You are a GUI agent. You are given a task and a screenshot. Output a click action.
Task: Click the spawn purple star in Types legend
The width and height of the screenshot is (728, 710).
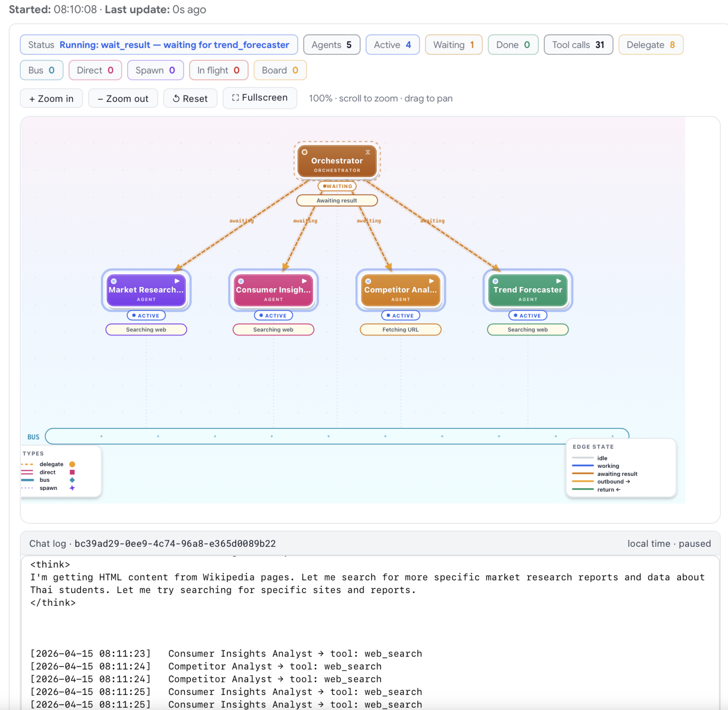(72, 488)
